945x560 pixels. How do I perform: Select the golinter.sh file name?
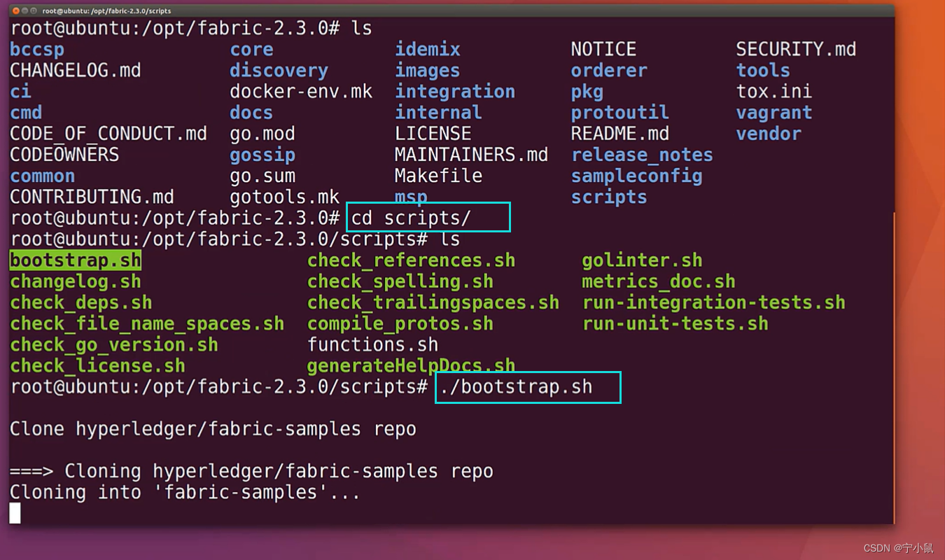(642, 260)
